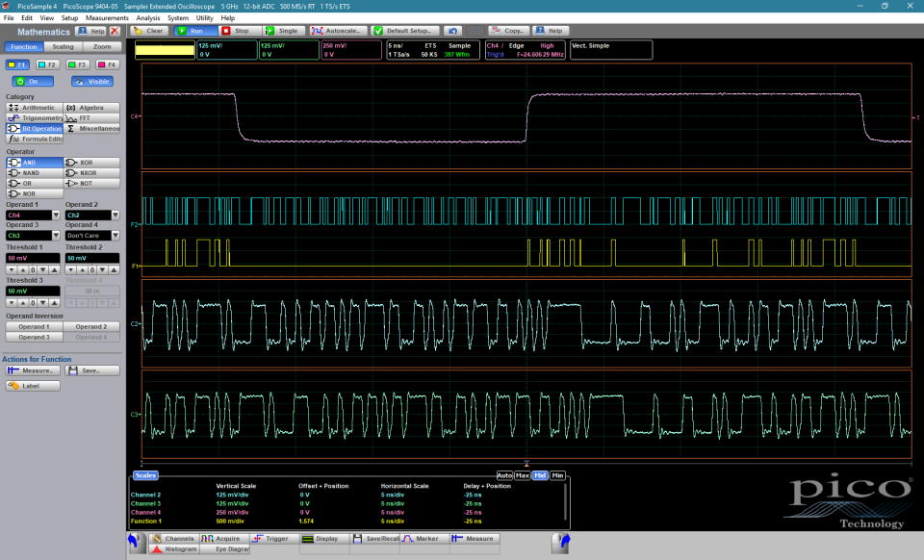924x560 pixels.
Task: Open the Operand 2 Ch2 dropdown
Action: click(115, 215)
